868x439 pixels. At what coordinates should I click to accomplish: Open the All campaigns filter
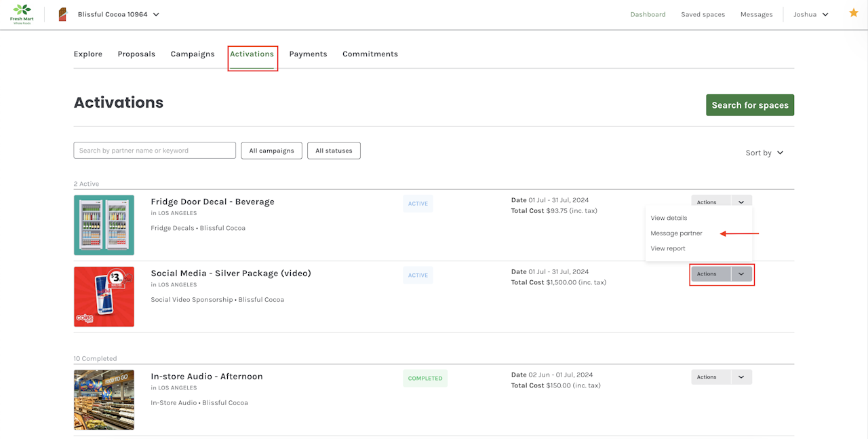[271, 151]
